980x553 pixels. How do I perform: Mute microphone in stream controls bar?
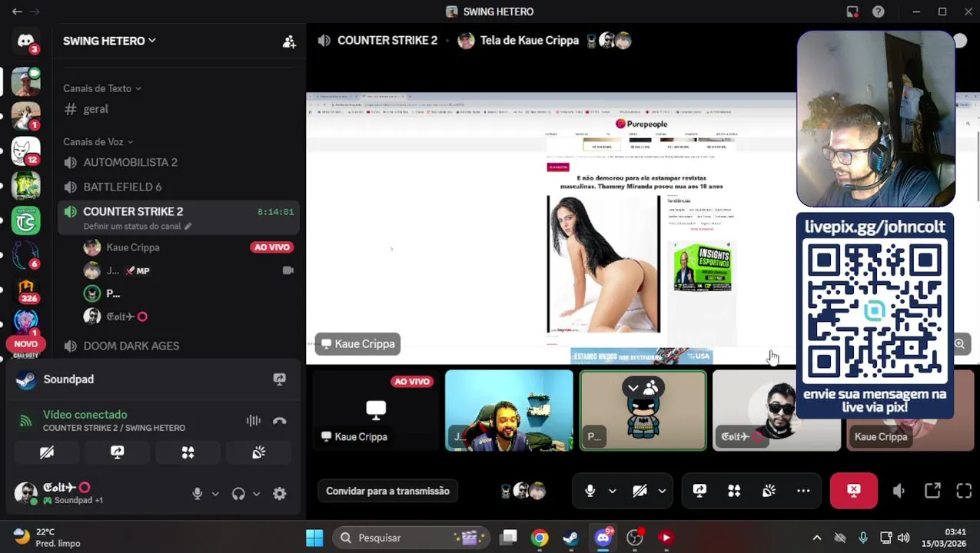pos(590,491)
